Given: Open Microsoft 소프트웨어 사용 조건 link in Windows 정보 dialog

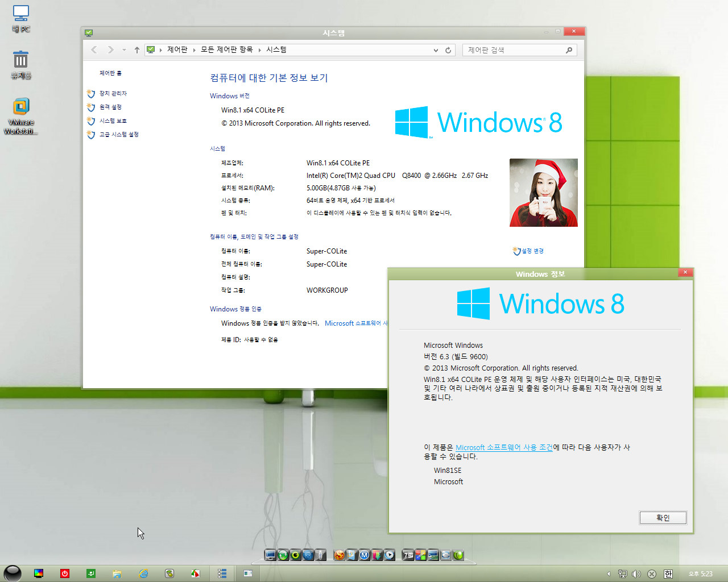Looking at the screenshot, I should pyautogui.click(x=504, y=447).
